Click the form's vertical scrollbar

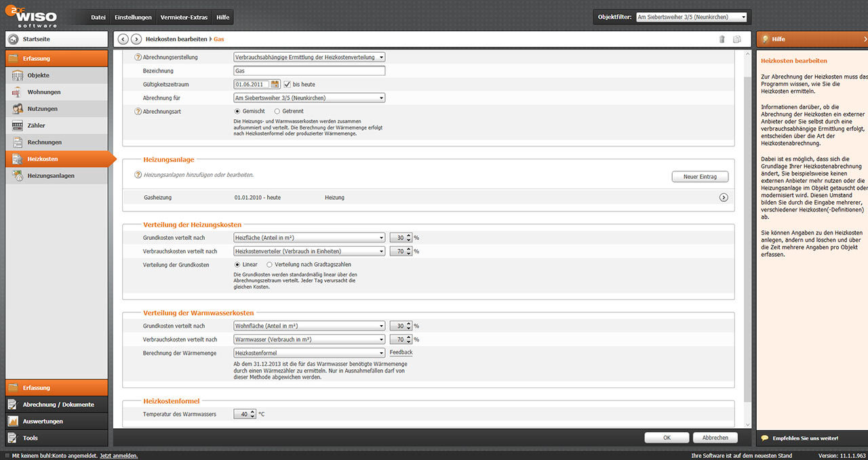747,238
